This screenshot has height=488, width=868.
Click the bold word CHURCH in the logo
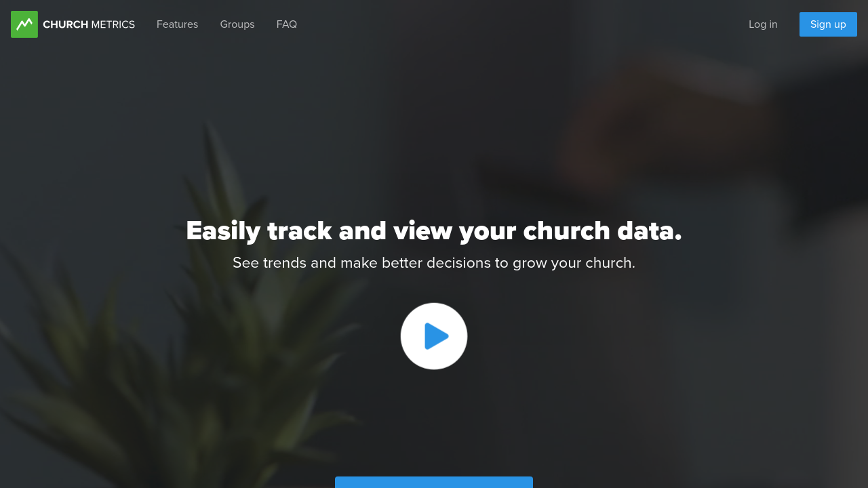(x=65, y=24)
